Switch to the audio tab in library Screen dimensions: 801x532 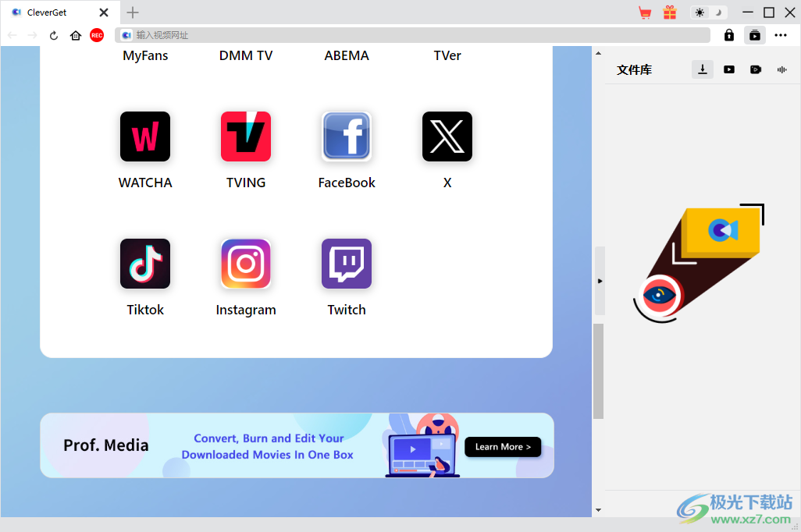pos(781,69)
